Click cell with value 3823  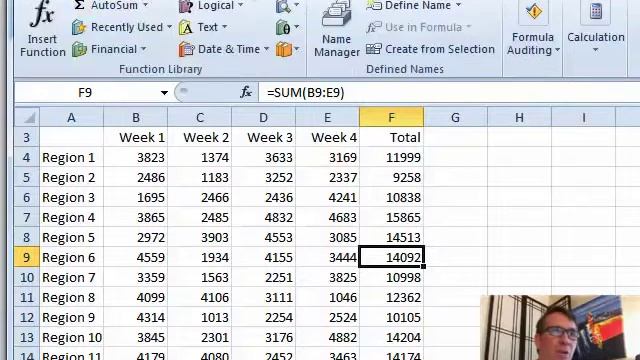[136, 158]
